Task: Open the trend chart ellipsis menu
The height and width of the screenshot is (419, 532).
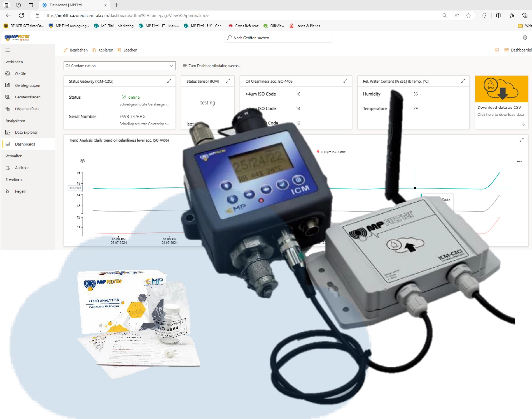Action: 519,162
